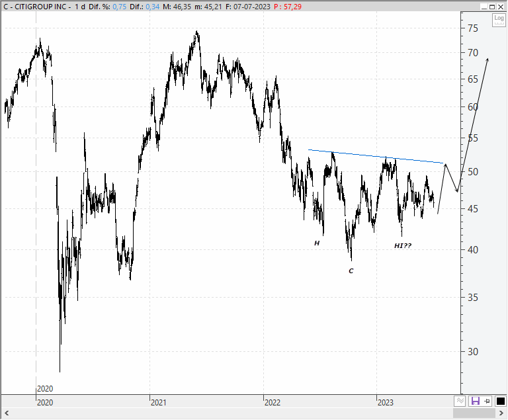Toggle the Log scale button
Viewport: 508px width, 420px height.
[x=499, y=20]
